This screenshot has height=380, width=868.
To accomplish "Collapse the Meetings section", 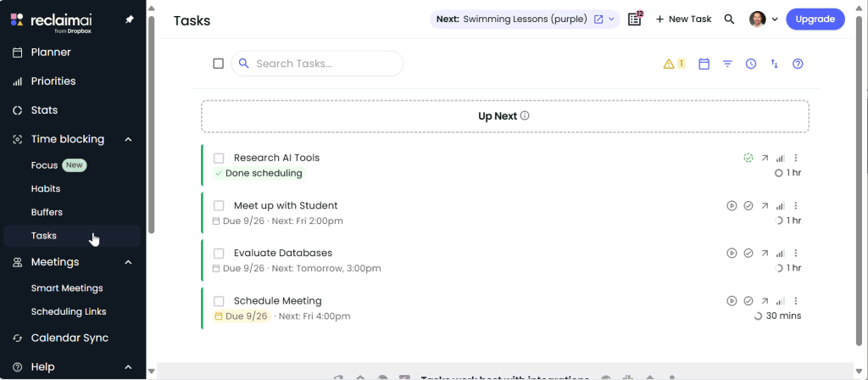I will tap(129, 262).
